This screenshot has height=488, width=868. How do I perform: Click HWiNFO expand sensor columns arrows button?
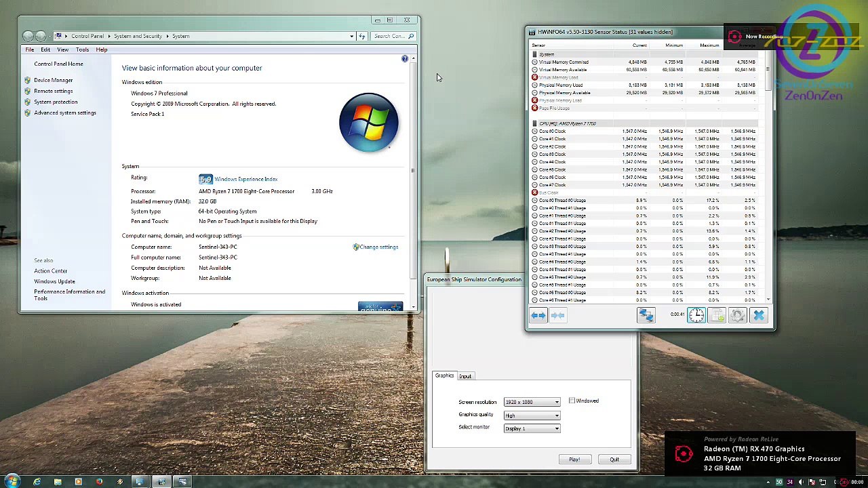[538, 315]
